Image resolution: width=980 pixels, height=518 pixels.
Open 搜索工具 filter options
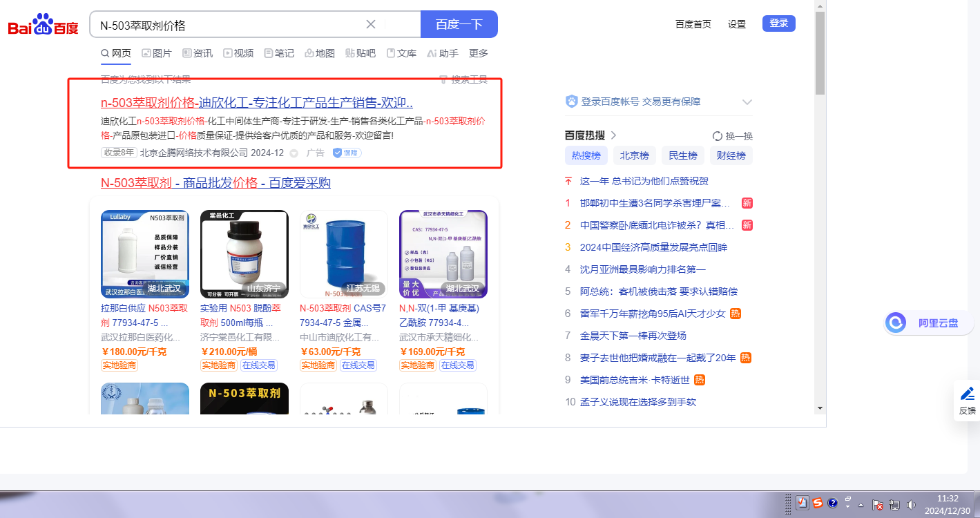pos(463,79)
